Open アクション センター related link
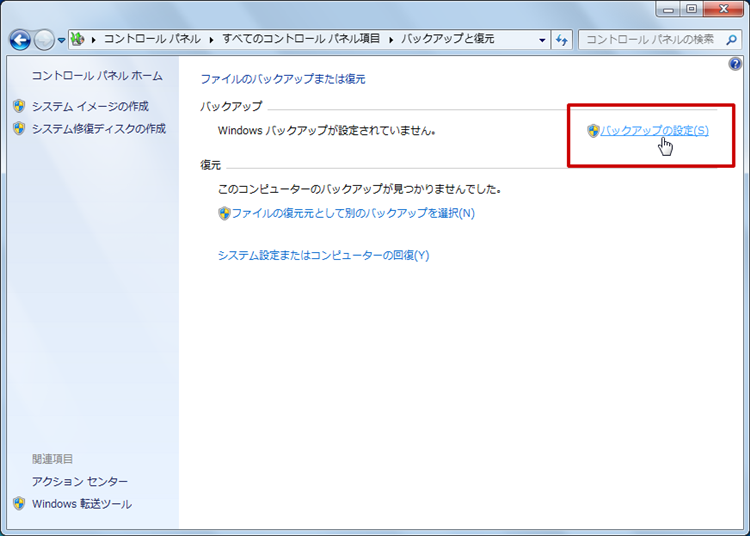 (x=80, y=481)
